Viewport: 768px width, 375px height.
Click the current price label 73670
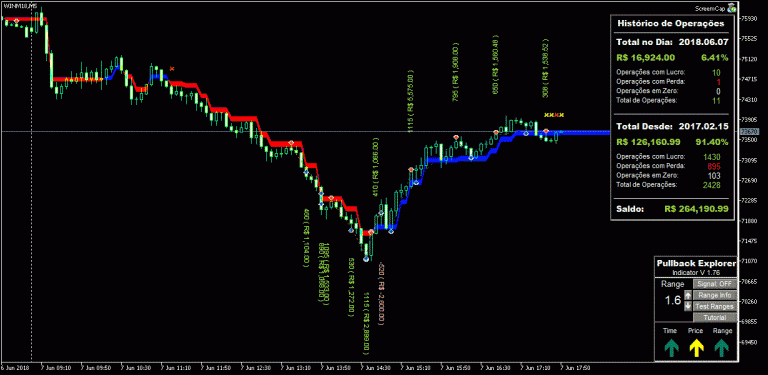coord(747,132)
